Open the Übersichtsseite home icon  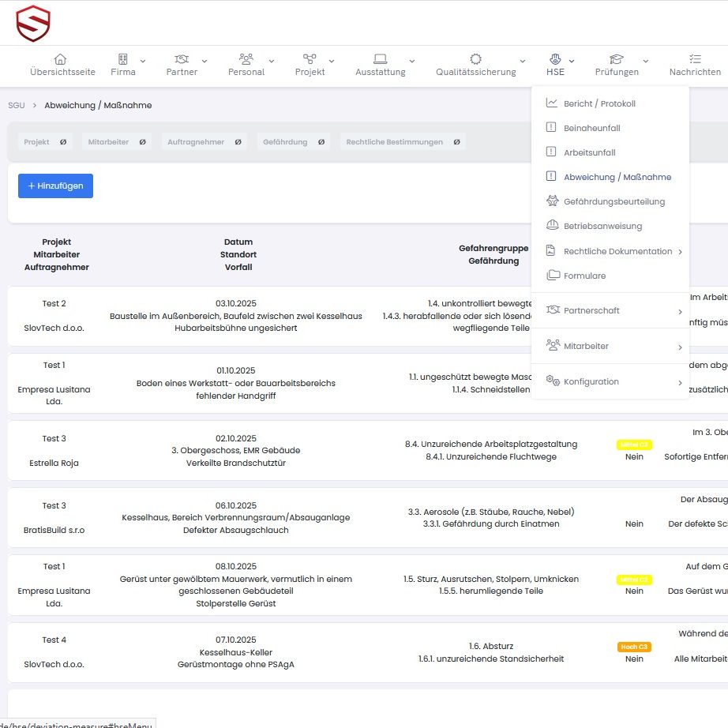tap(60, 59)
